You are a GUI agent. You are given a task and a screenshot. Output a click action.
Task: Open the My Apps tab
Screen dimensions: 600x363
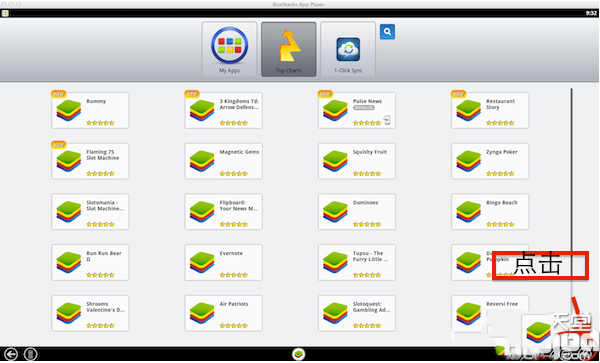click(229, 49)
